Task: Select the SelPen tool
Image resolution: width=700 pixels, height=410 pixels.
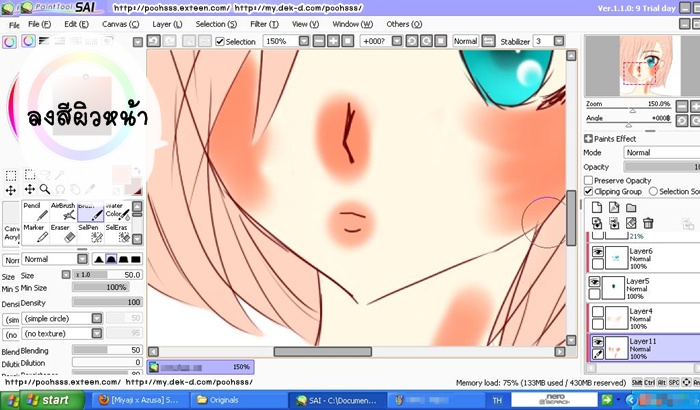Action: point(91,234)
